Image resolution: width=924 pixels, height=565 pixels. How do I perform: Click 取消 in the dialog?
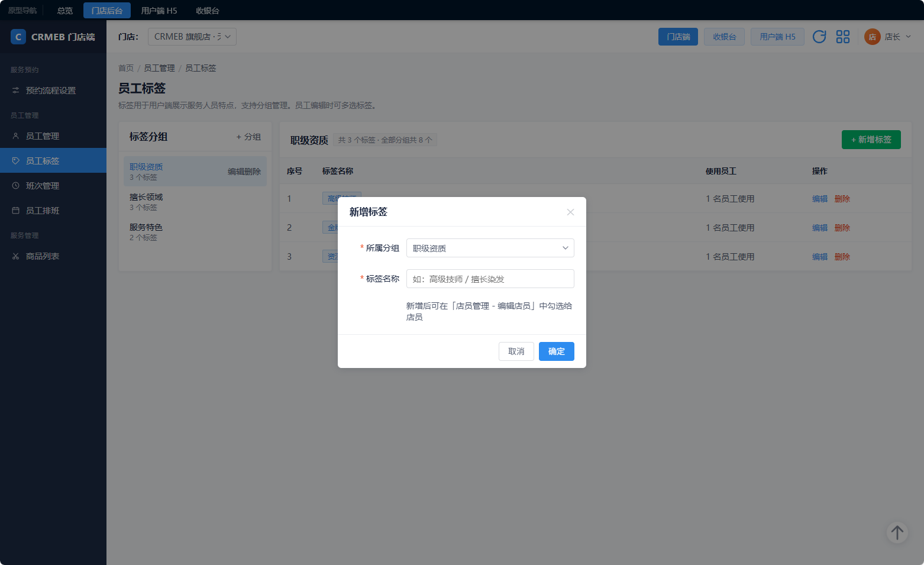click(516, 351)
